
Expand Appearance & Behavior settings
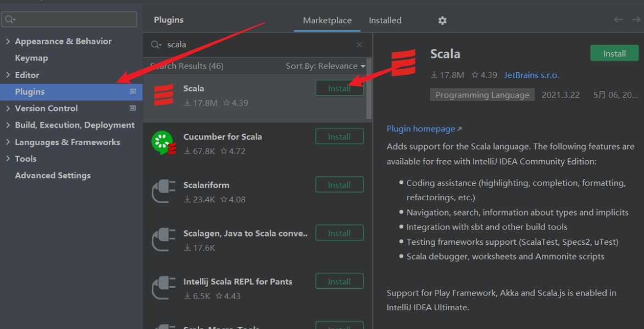pos(8,41)
